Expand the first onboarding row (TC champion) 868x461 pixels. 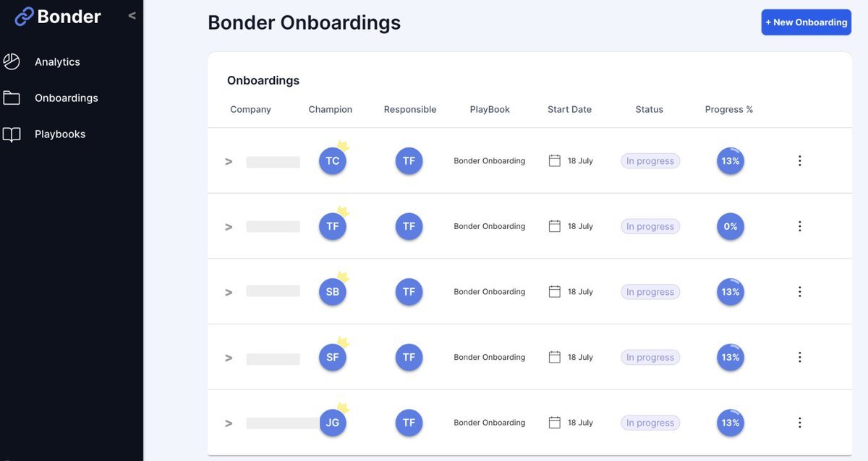coord(229,162)
